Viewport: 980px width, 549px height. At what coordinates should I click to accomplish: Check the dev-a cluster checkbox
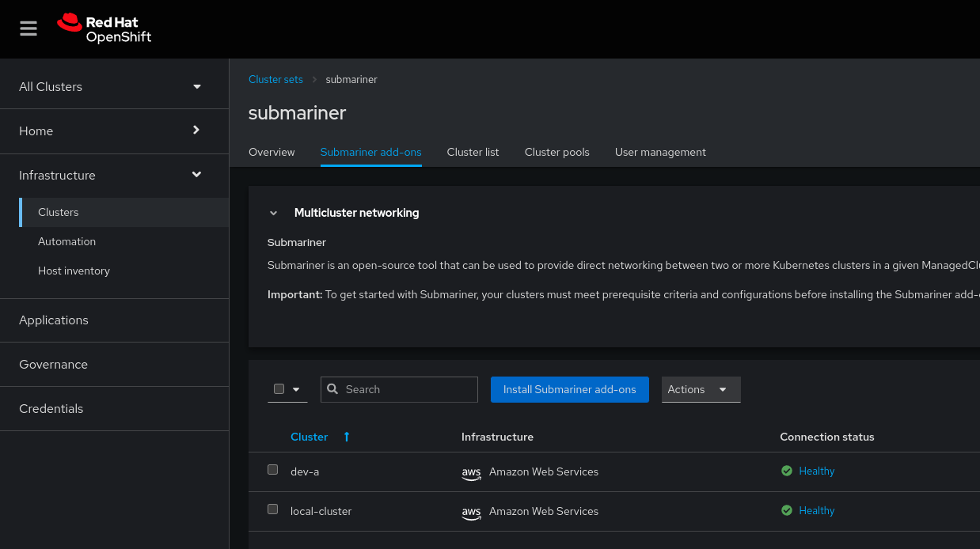point(272,470)
